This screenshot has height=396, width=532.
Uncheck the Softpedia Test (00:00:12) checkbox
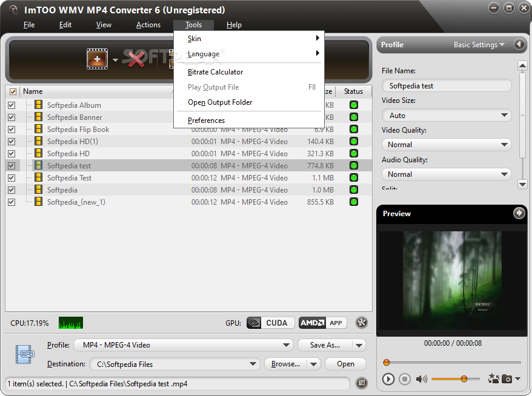click(x=12, y=177)
